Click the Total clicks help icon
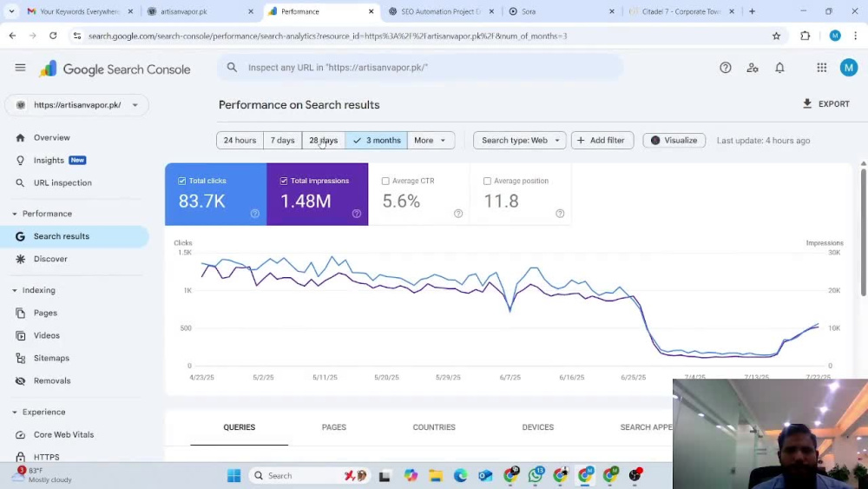 click(x=254, y=213)
